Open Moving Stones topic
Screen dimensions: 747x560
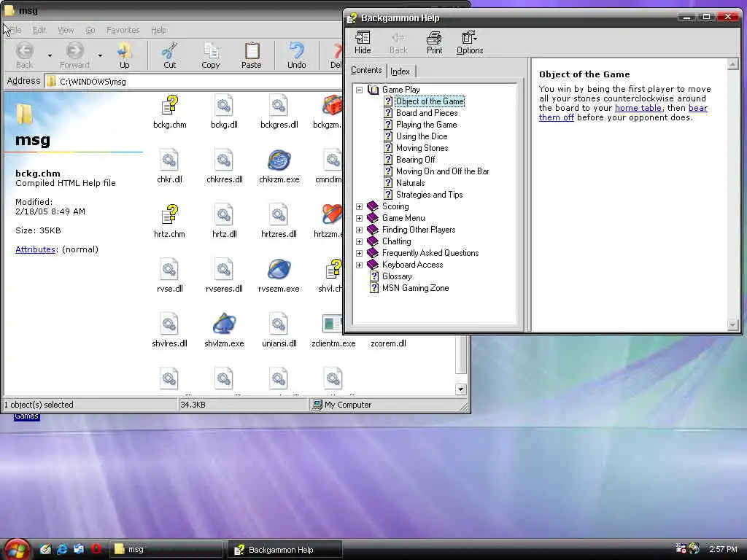coord(422,148)
